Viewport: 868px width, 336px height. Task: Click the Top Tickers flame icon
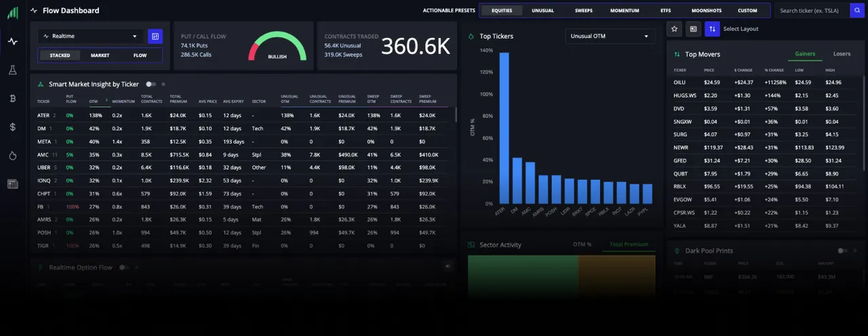pos(471,36)
